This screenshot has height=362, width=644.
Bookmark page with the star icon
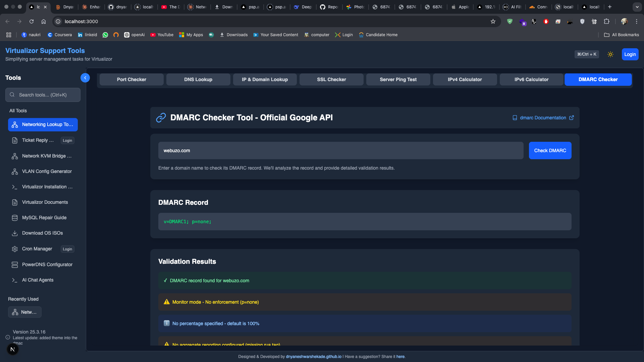coord(493,21)
